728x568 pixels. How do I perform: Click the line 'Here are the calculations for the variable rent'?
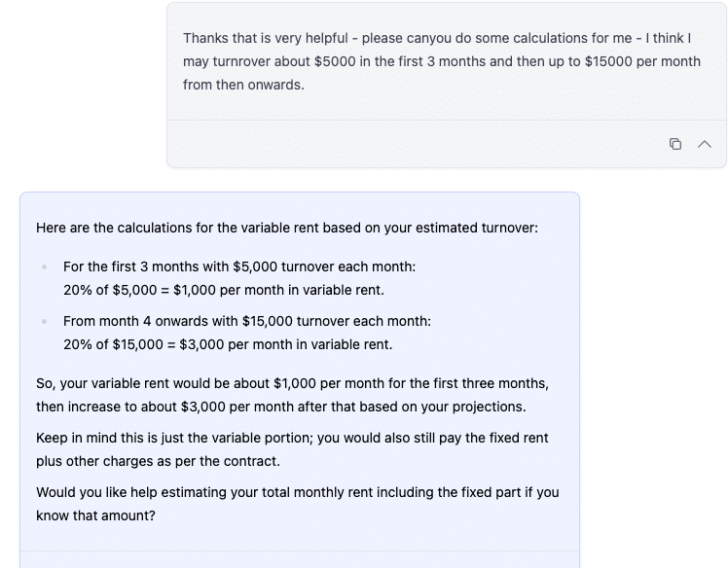[x=286, y=229]
